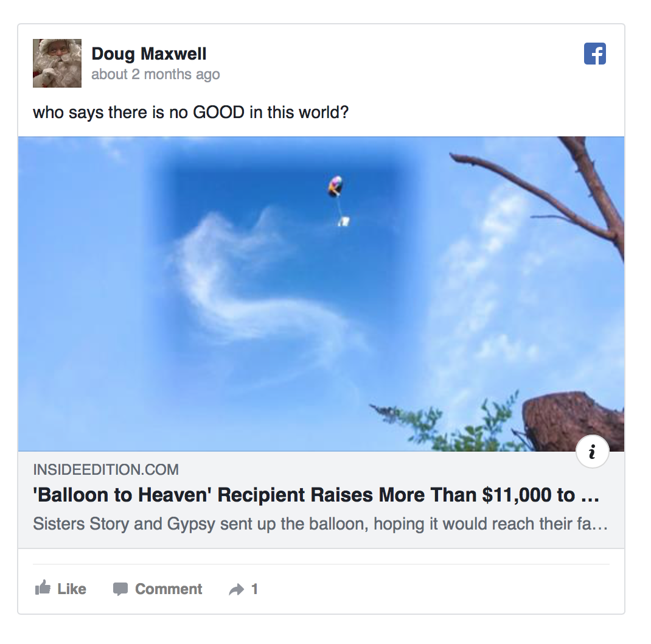This screenshot has height=644, width=651.
Task: Select the 'who says there is no GOOD' post text
Action: [190, 113]
